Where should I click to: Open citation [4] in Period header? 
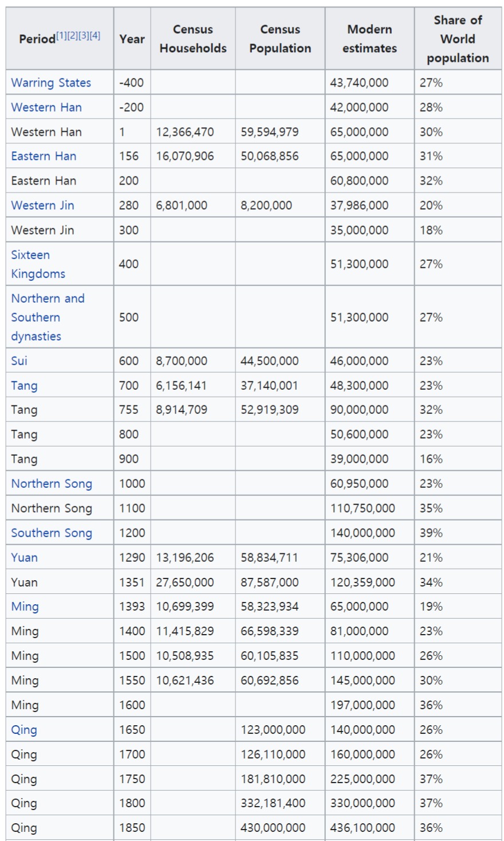click(x=95, y=36)
